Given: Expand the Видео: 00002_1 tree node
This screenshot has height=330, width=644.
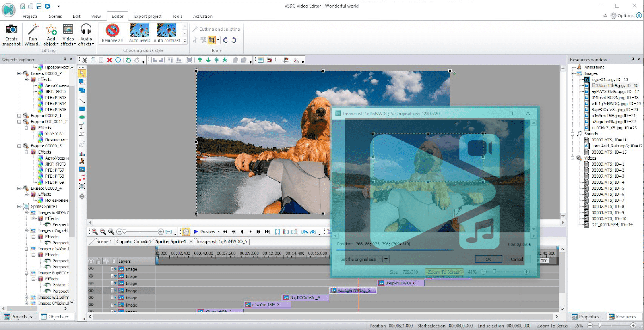Looking at the screenshot, I should (x=19, y=116).
